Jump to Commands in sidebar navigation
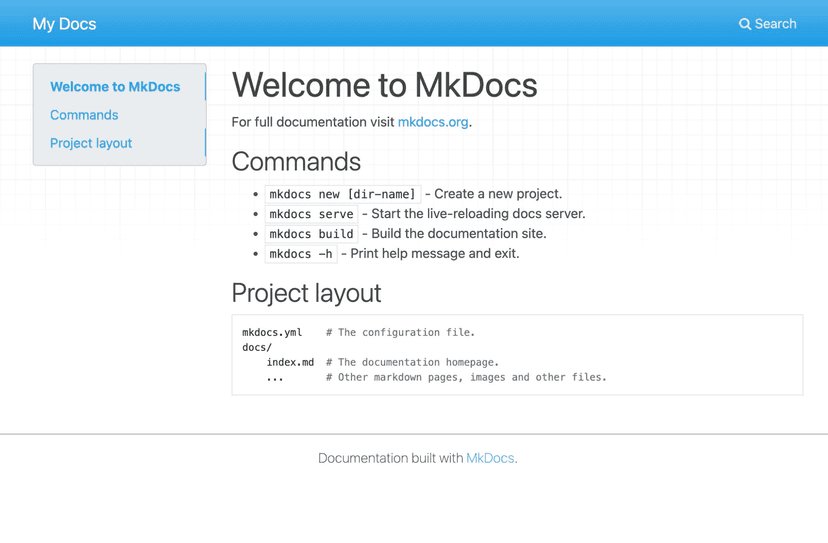This screenshot has height=543, width=828. (84, 115)
